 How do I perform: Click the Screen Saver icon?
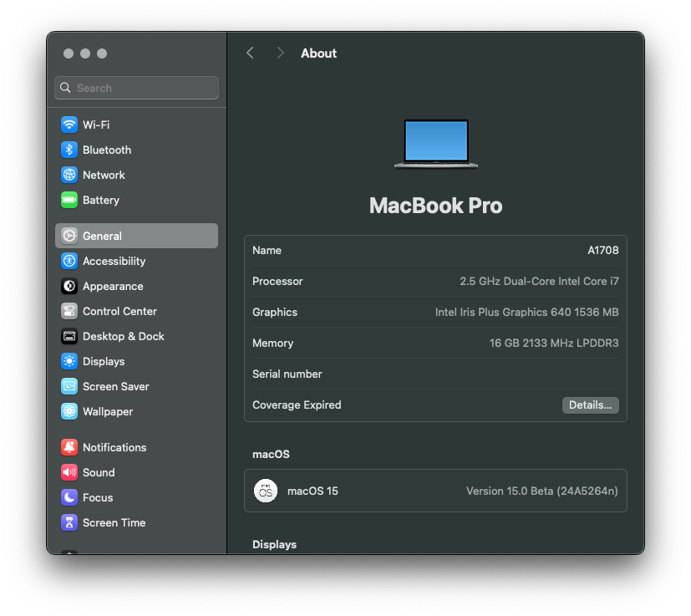(69, 387)
